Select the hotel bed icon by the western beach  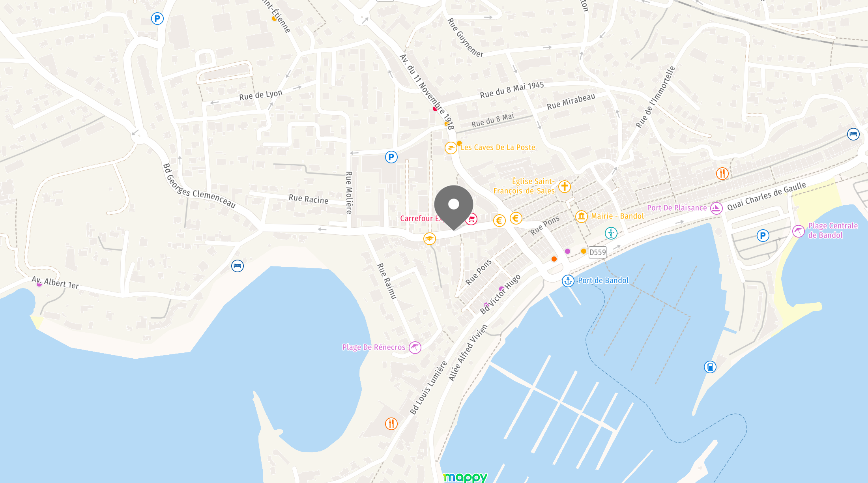tap(238, 266)
